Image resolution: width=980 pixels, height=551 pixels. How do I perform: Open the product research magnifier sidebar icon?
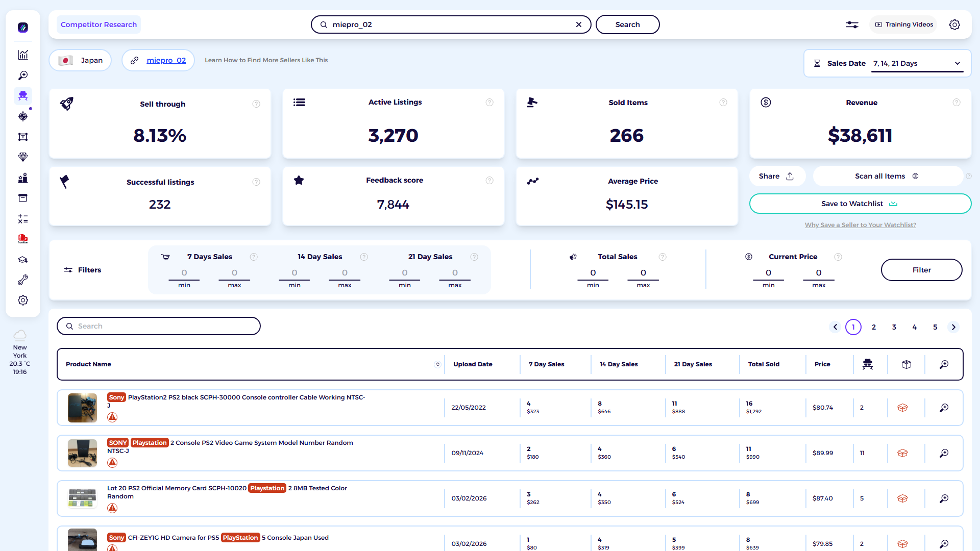point(23,76)
